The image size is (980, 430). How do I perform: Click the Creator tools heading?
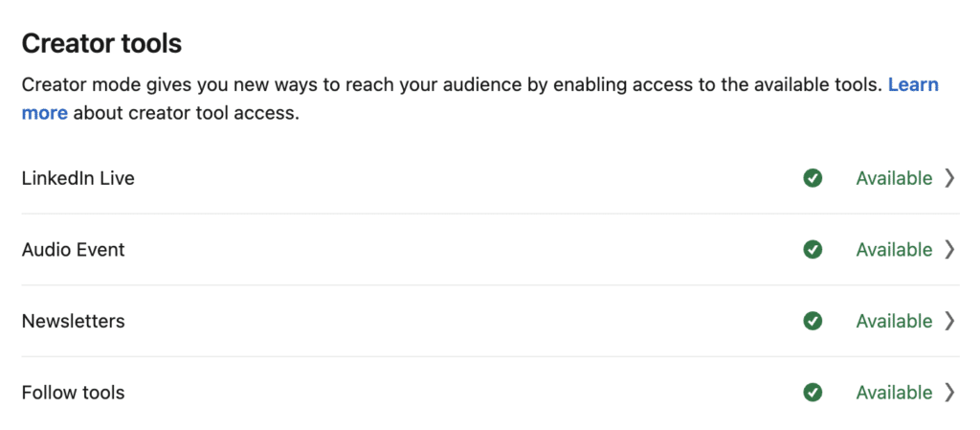101,44
